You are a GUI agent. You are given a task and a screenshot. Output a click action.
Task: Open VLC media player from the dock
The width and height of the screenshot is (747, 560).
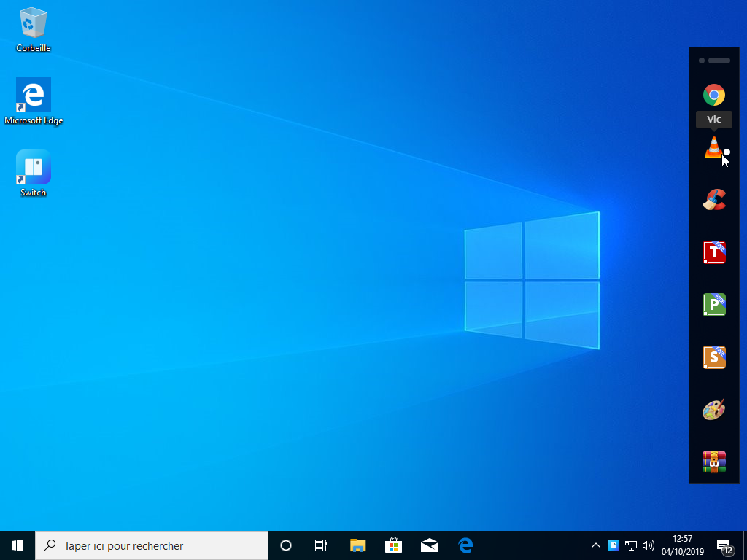click(713, 147)
